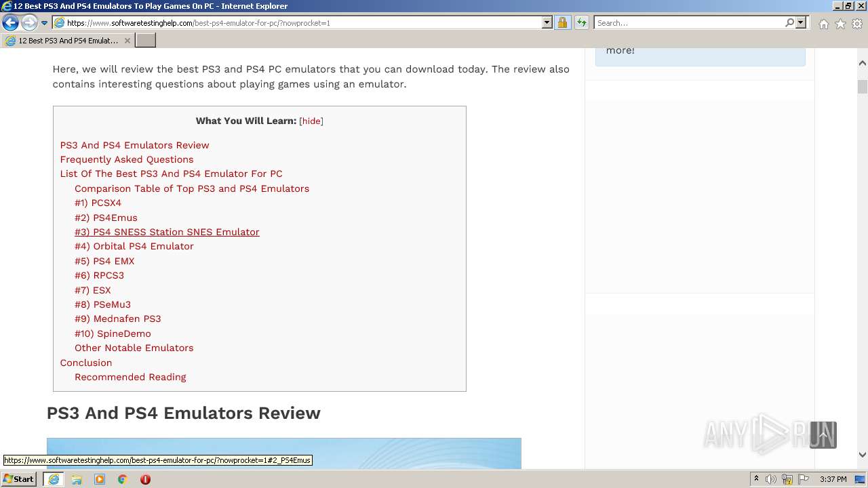868x488 pixels.
Task: Open the Favorites star icon
Action: tap(840, 24)
